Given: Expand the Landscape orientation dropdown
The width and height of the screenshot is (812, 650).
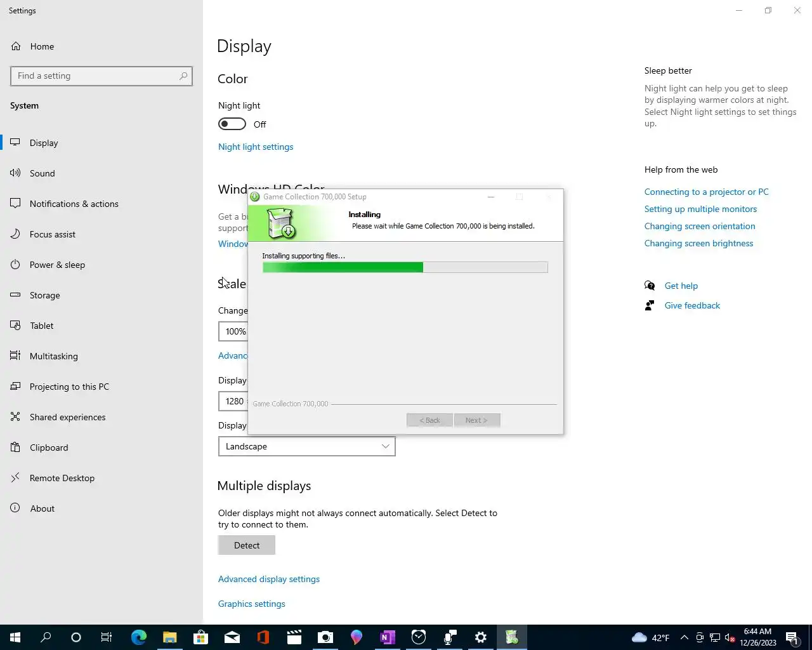Looking at the screenshot, I should [307, 446].
